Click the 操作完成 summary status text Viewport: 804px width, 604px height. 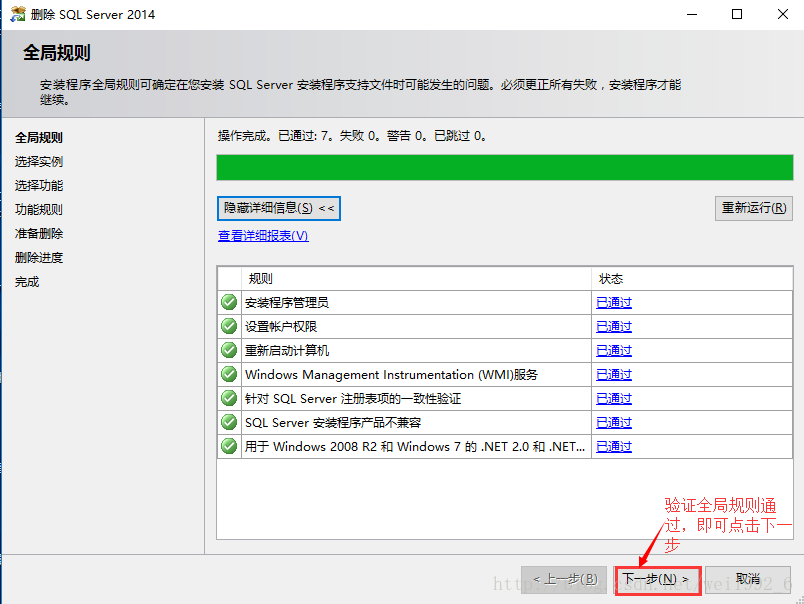pyautogui.click(x=352, y=136)
